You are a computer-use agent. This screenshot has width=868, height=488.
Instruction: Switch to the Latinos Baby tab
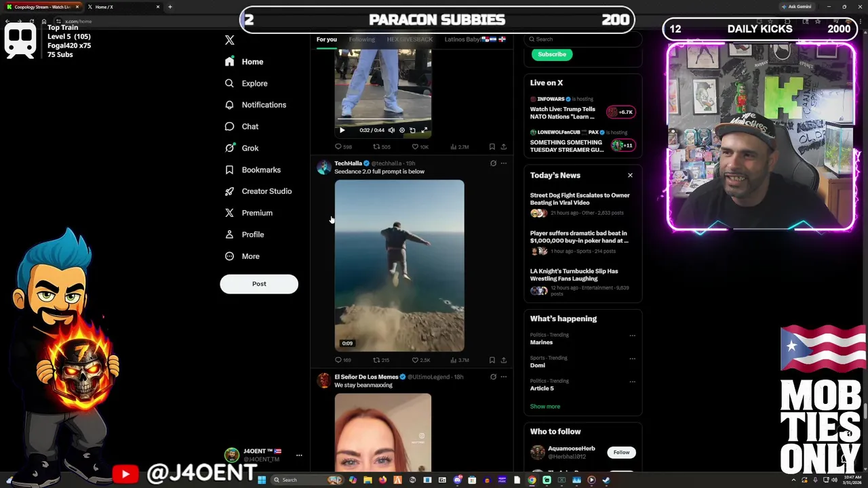point(475,39)
